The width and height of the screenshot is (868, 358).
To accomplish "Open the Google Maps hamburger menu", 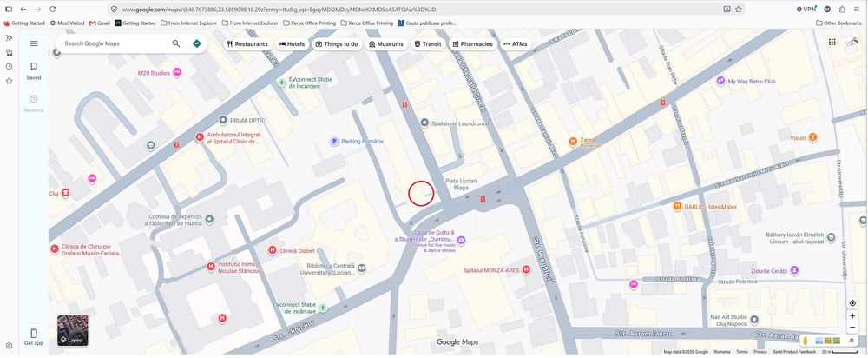I will point(34,43).
